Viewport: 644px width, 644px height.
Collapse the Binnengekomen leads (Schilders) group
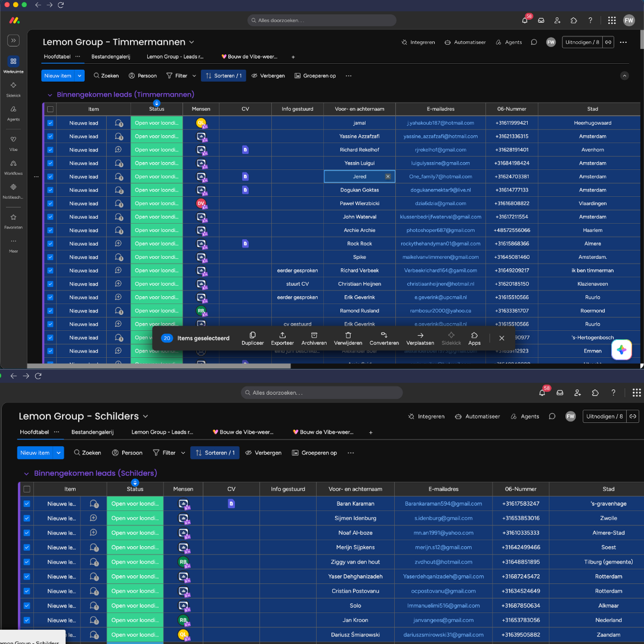(x=26, y=473)
